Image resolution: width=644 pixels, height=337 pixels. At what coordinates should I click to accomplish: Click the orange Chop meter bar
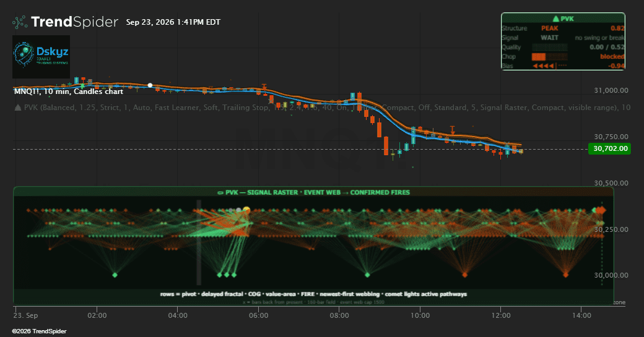(549, 56)
